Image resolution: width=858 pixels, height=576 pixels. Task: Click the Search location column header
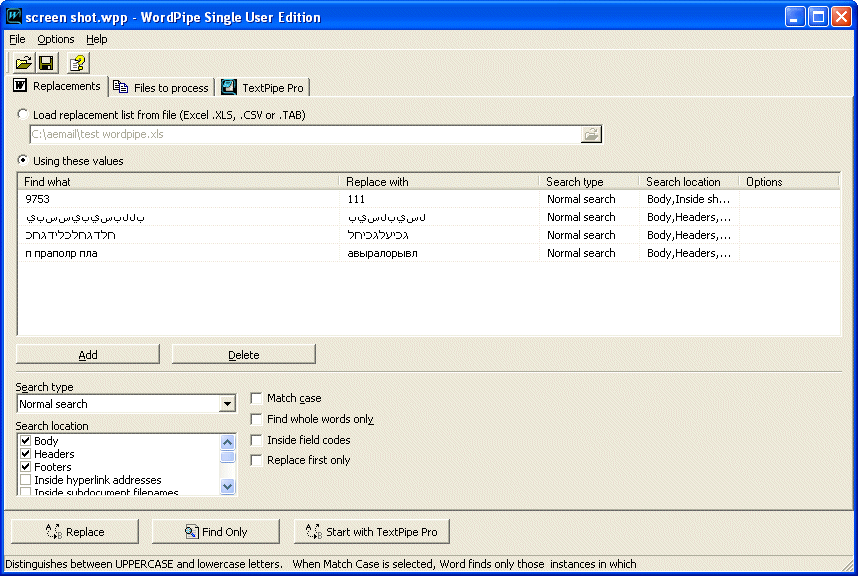[689, 182]
